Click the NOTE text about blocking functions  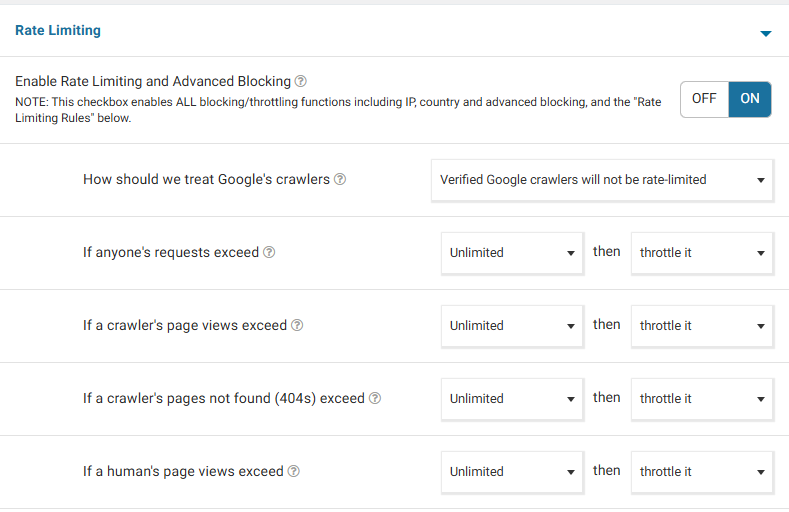[x=338, y=110]
